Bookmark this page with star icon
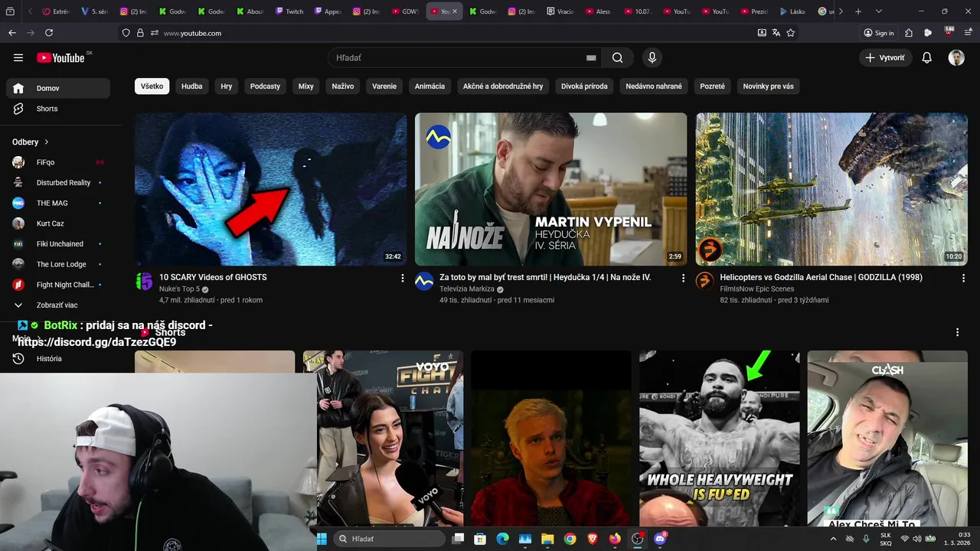The width and height of the screenshot is (980, 551). [x=791, y=33]
